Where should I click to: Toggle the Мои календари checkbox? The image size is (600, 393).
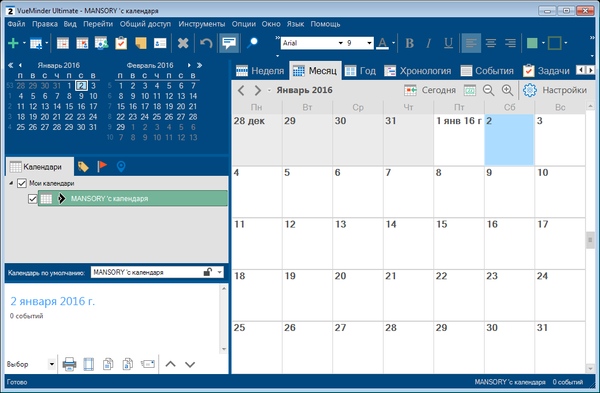pyautogui.click(x=22, y=183)
